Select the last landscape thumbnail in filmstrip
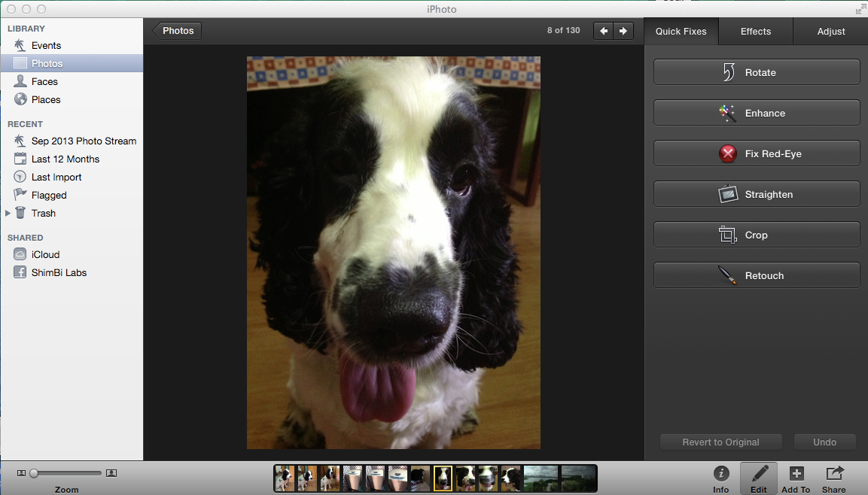868x495 pixels. click(578, 478)
